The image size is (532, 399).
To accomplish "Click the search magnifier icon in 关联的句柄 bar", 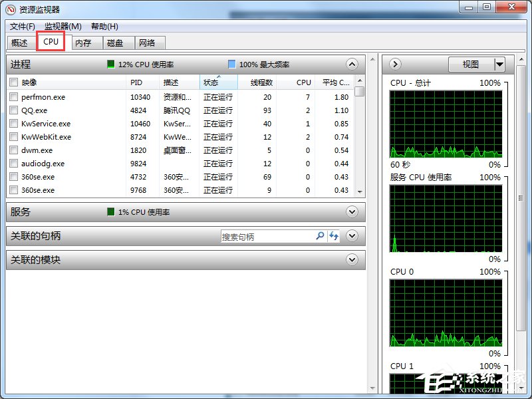I will (x=320, y=236).
